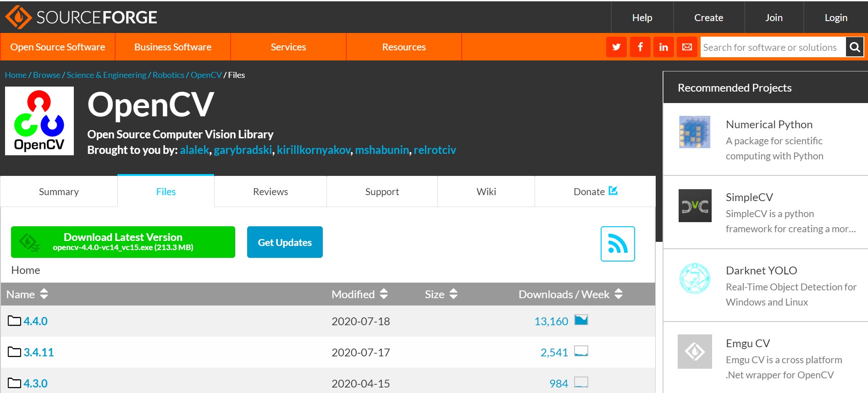Open the Wiki tab

point(486,191)
